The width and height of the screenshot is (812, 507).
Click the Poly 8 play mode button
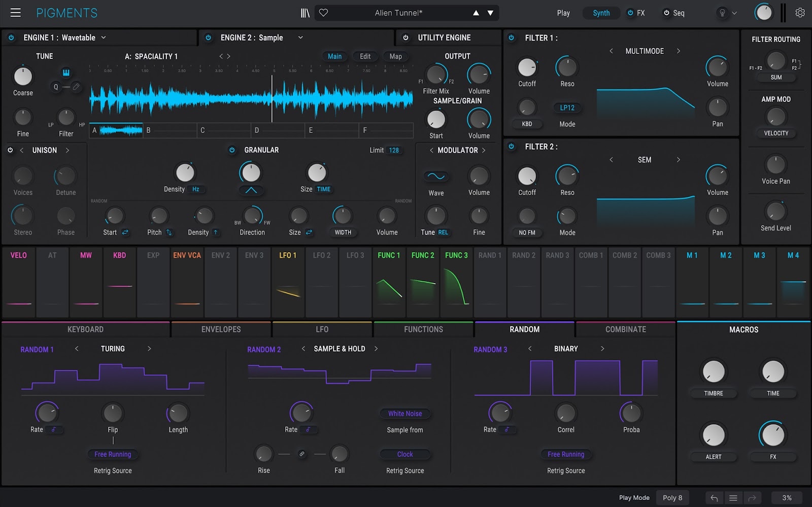tap(672, 498)
